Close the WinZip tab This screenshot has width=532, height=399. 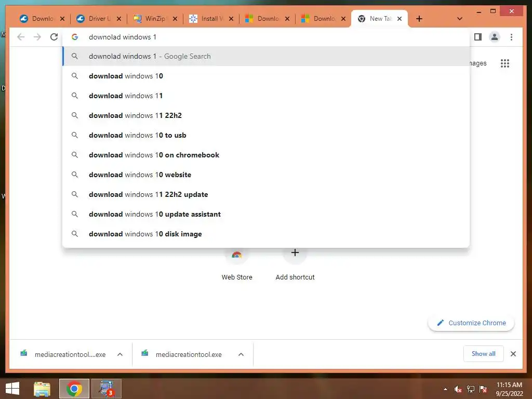[x=175, y=19]
